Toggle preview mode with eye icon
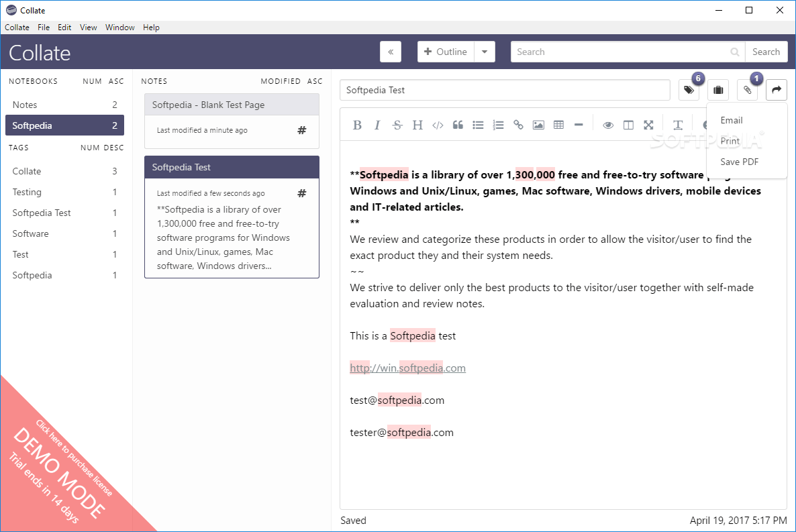The width and height of the screenshot is (796, 532). [608, 125]
